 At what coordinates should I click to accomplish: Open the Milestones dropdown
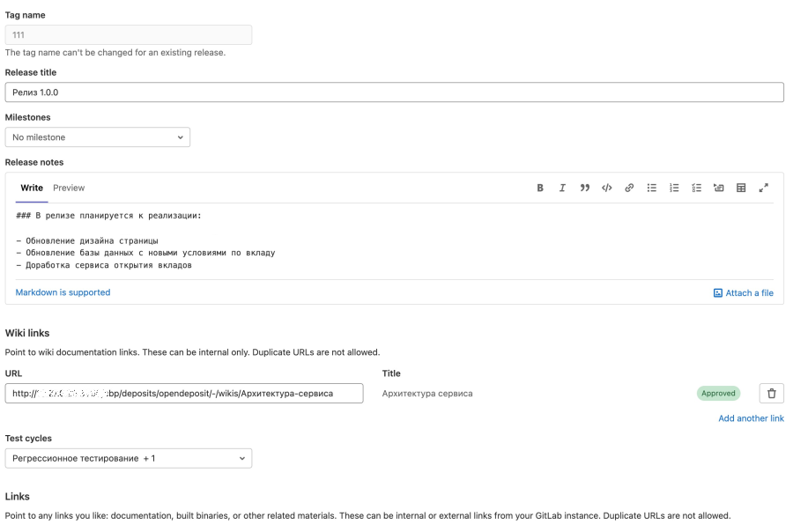coord(98,137)
